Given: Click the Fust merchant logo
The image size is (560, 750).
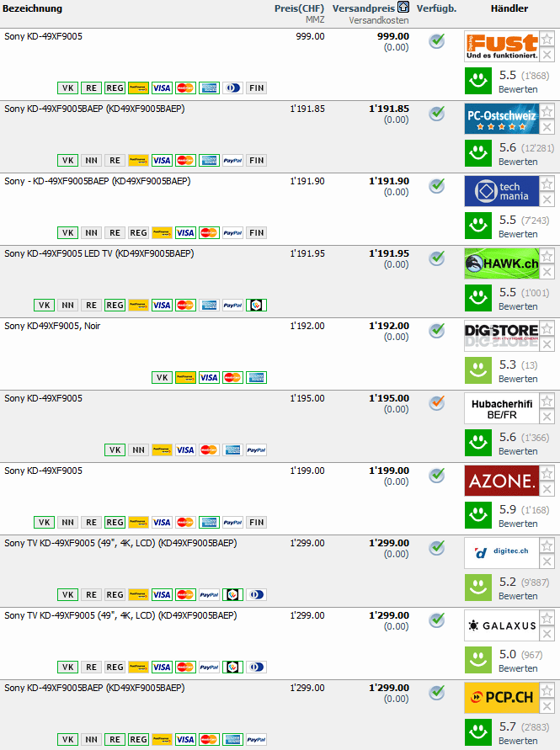Looking at the screenshot, I should pos(501,46).
